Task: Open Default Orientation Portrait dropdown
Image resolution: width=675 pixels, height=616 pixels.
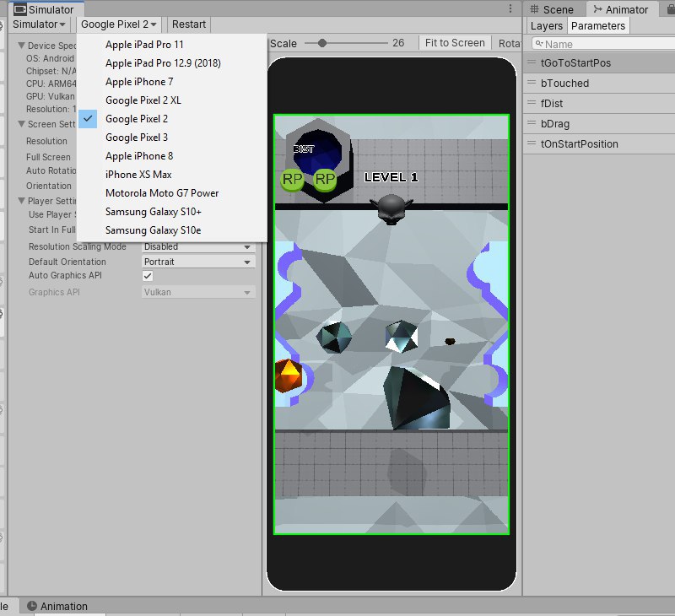Action: click(x=198, y=262)
